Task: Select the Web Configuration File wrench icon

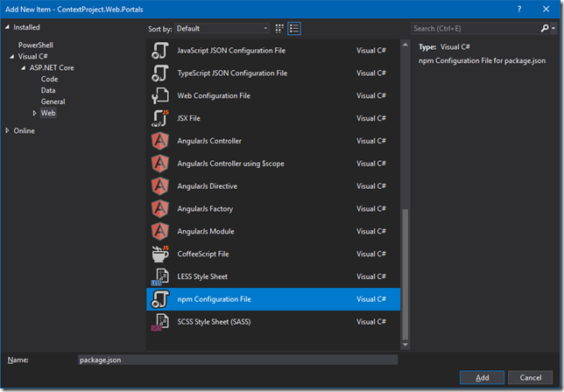Action: click(160, 96)
